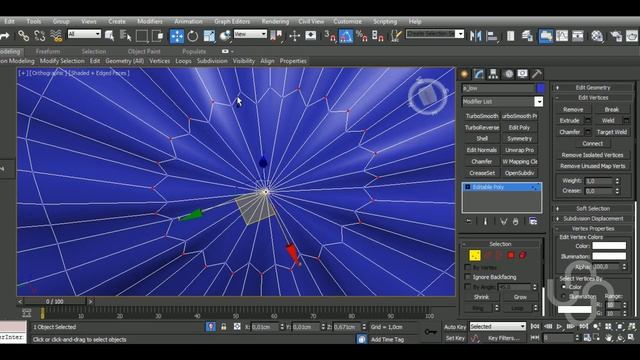Click the vertex Color swatch
The image size is (640, 360).
click(609, 246)
